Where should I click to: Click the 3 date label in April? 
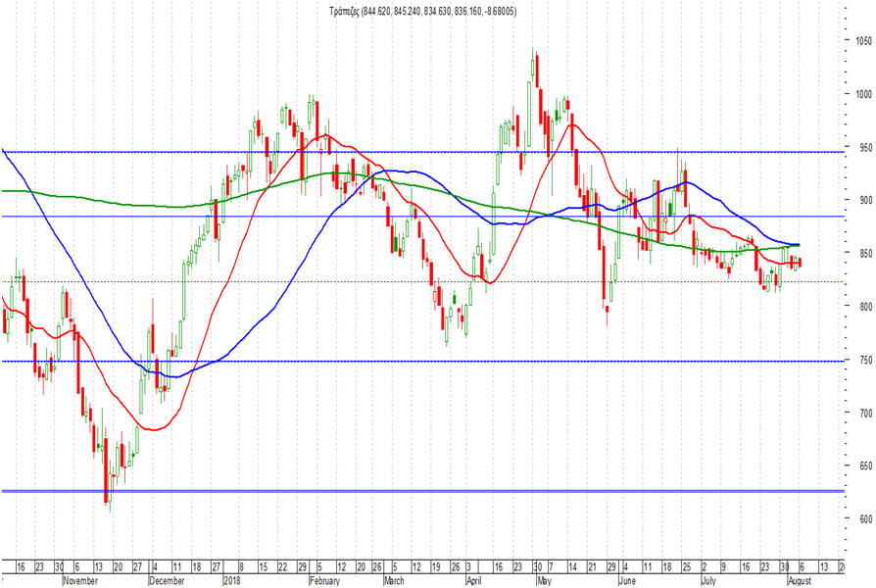point(469,566)
